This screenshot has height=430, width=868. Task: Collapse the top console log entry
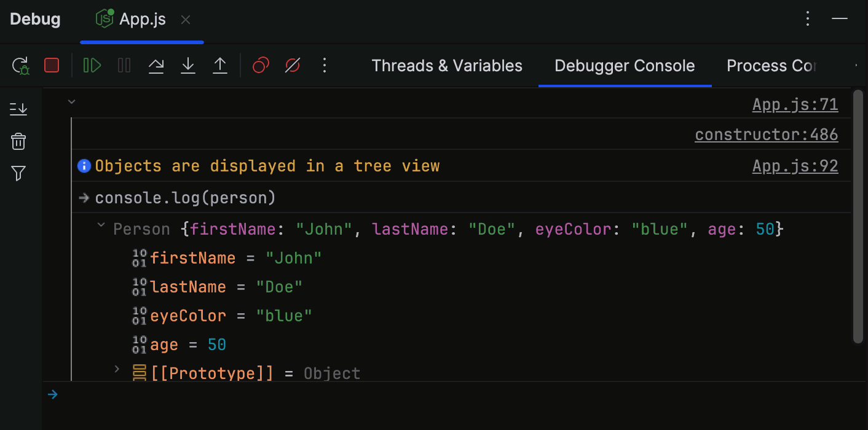(x=71, y=101)
